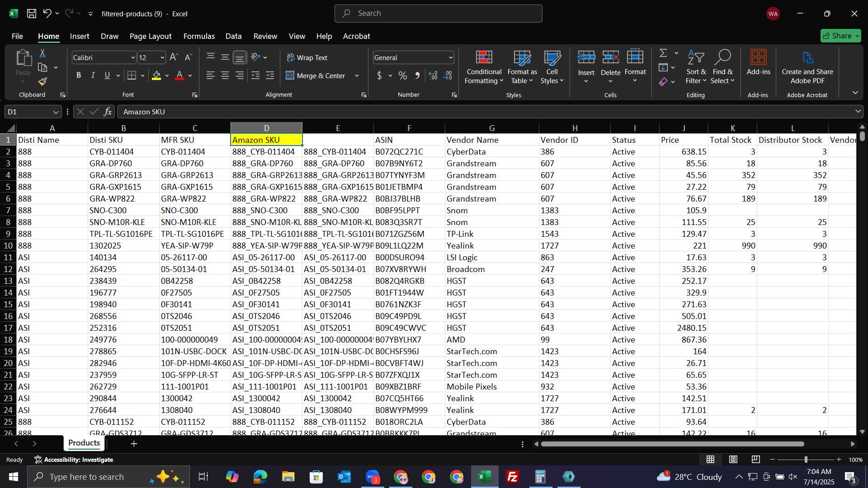
Task: Apply comma style number format
Action: point(417,75)
